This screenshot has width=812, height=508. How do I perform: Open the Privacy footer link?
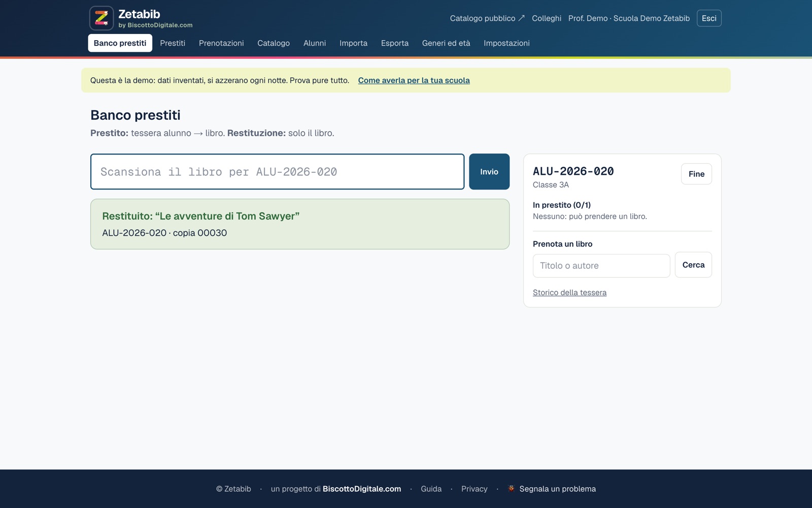(474, 489)
